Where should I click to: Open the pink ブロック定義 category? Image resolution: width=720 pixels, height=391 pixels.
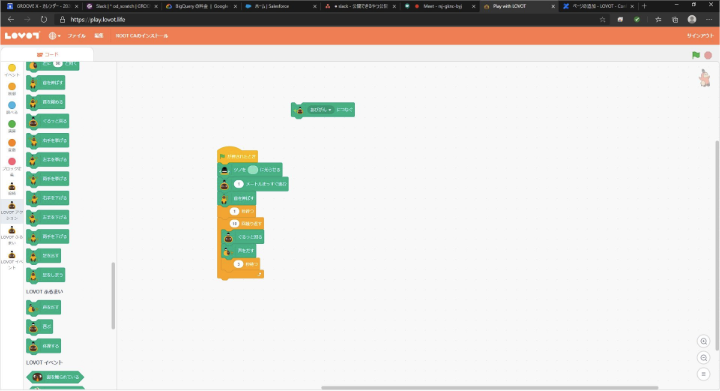pos(12,167)
